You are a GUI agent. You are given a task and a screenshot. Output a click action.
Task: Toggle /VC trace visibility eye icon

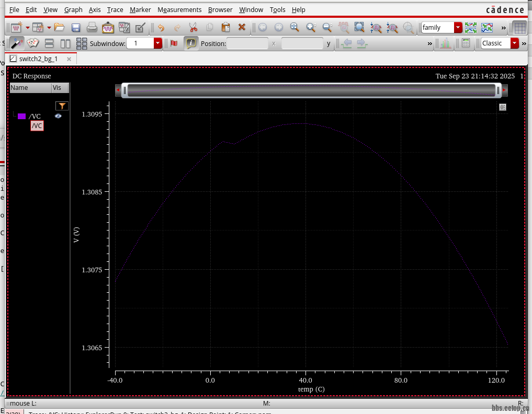pyautogui.click(x=59, y=116)
